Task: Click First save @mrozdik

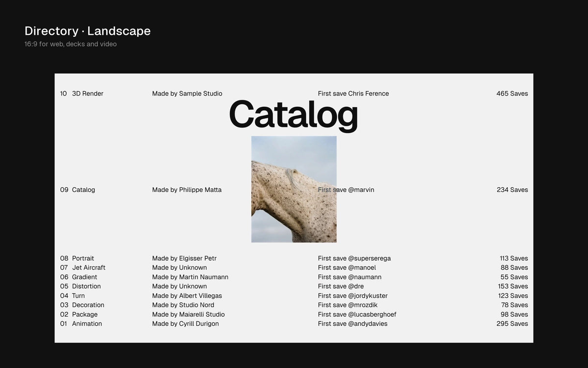Action: (x=348, y=305)
